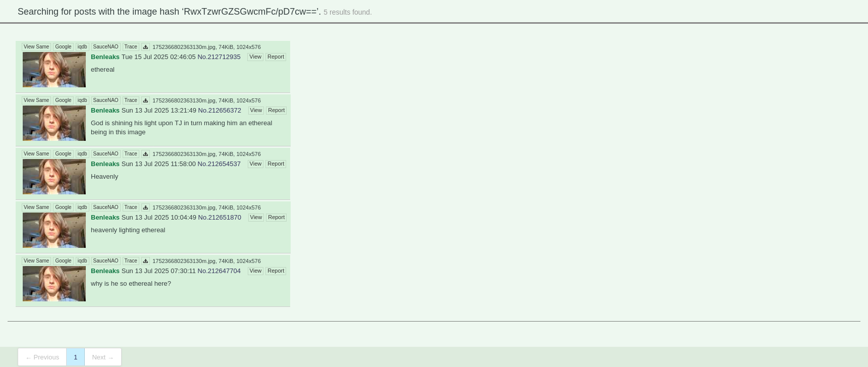Screen dimensions: 868x367
Task: Trace the image in post No.212651870
Action: pyautogui.click(x=131, y=207)
